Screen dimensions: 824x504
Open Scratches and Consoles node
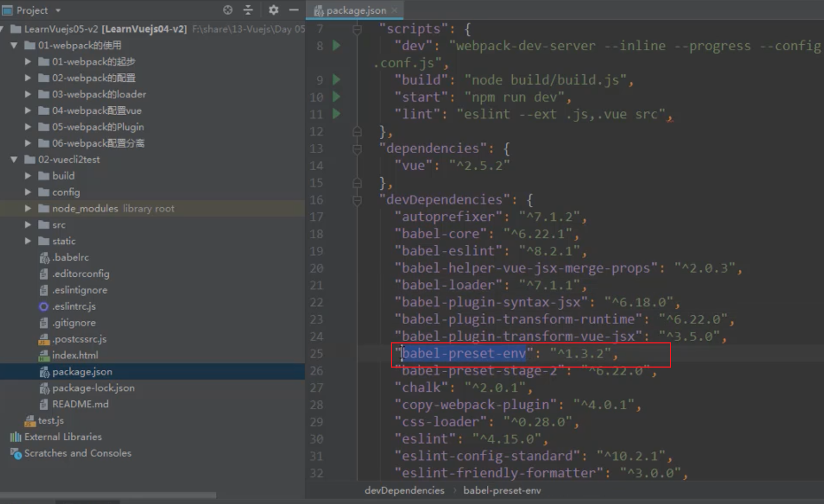pos(78,453)
